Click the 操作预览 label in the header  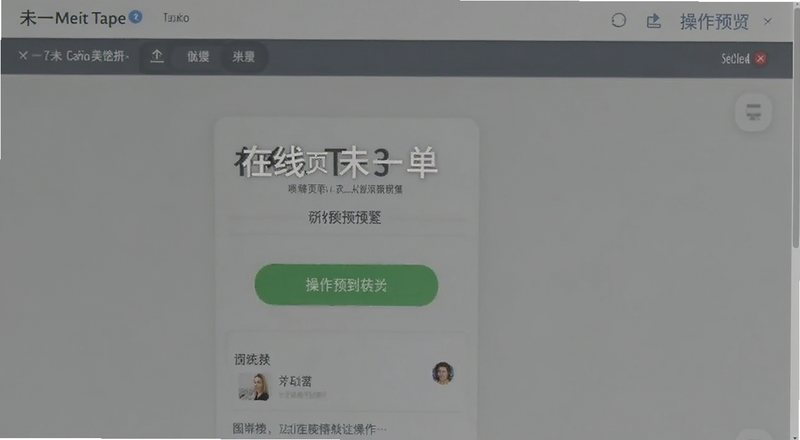click(x=714, y=21)
